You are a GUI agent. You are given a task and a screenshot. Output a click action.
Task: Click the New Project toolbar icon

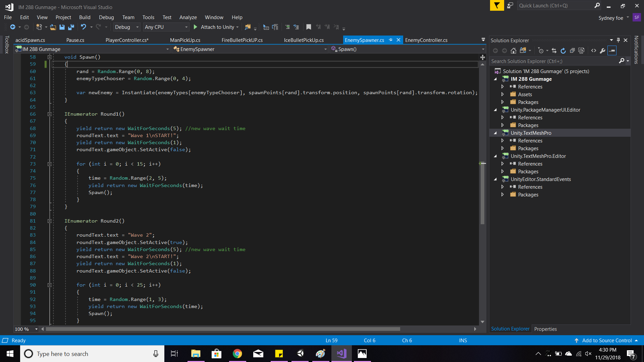pyautogui.click(x=39, y=27)
